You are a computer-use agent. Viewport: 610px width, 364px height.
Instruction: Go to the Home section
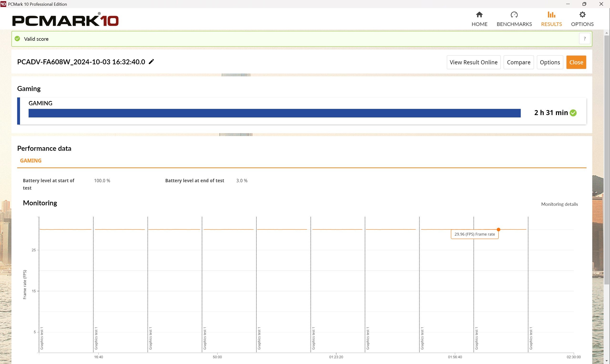tap(479, 19)
